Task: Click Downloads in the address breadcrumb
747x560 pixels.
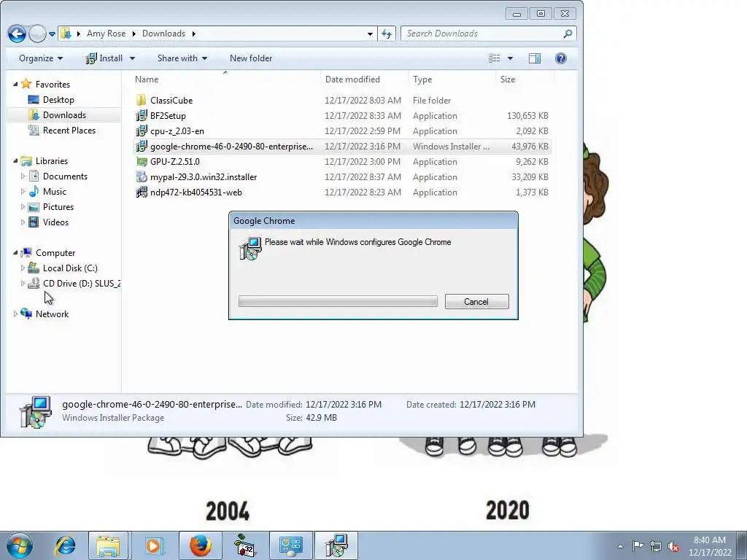Action: 163,34
